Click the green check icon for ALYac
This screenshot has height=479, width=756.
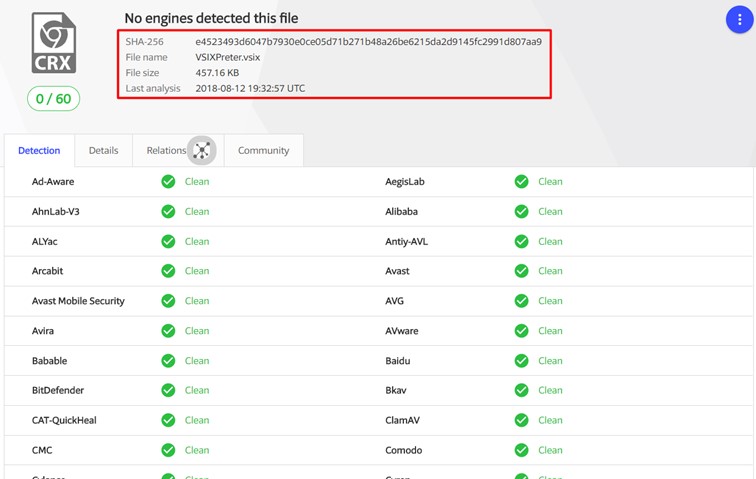pyautogui.click(x=168, y=242)
